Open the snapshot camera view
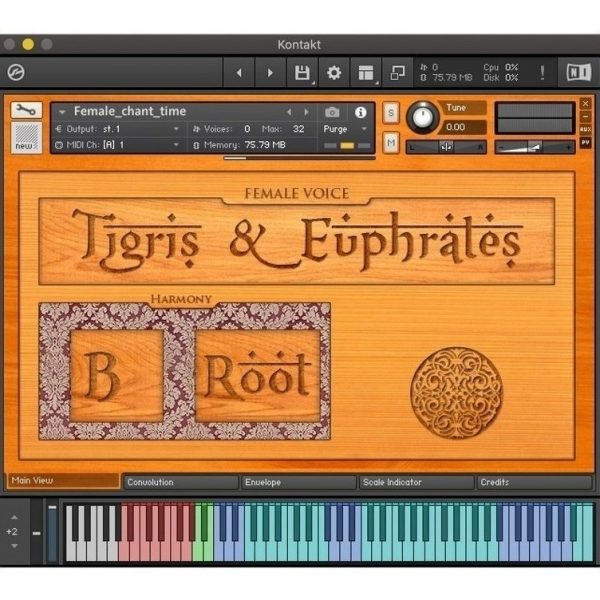The height and width of the screenshot is (600, 600). [332, 112]
